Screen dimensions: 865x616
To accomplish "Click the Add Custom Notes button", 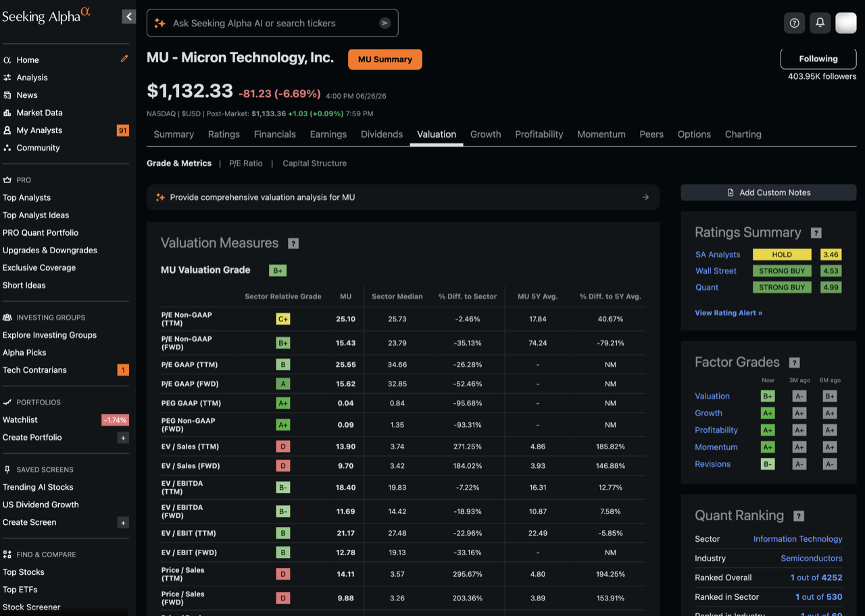I will point(768,192).
